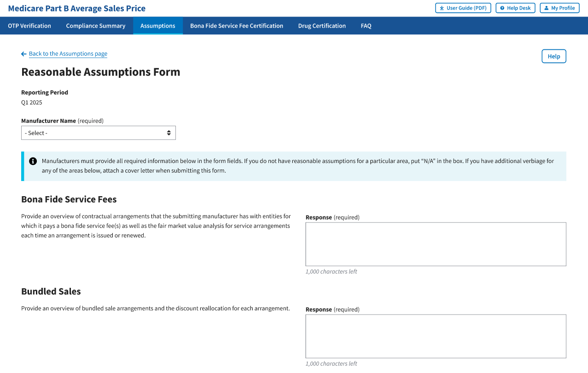This screenshot has height=373, width=588.
Task: Select the Assumptions tab
Action: [158, 26]
